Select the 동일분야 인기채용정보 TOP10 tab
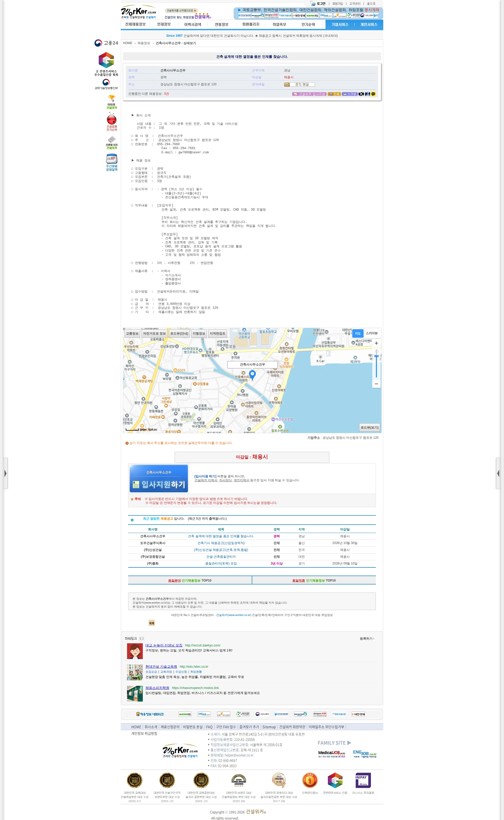504x820 pixels. coord(190,580)
